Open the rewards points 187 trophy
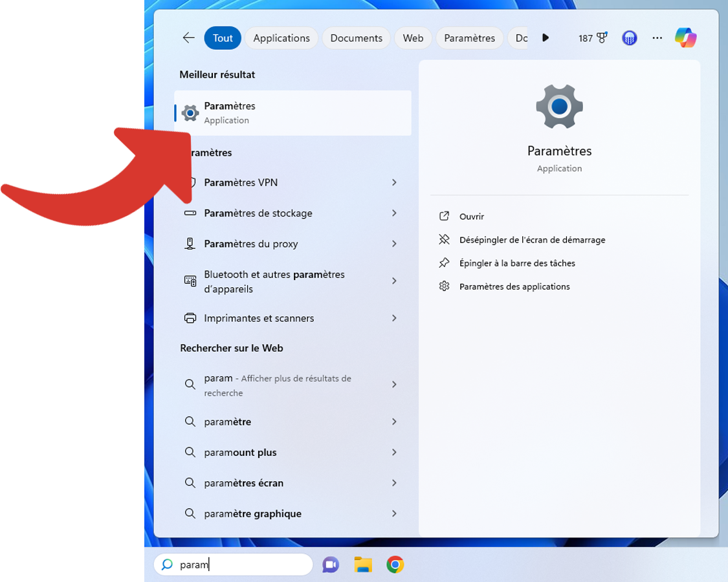The height and width of the screenshot is (582, 728). pos(593,38)
